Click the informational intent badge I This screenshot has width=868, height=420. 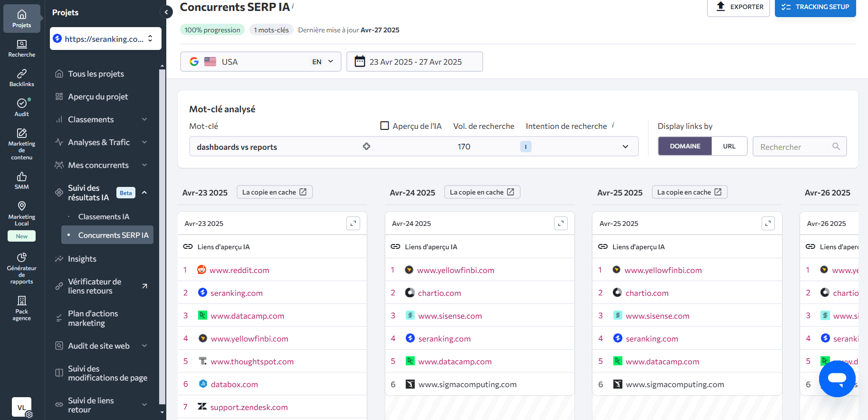click(525, 147)
